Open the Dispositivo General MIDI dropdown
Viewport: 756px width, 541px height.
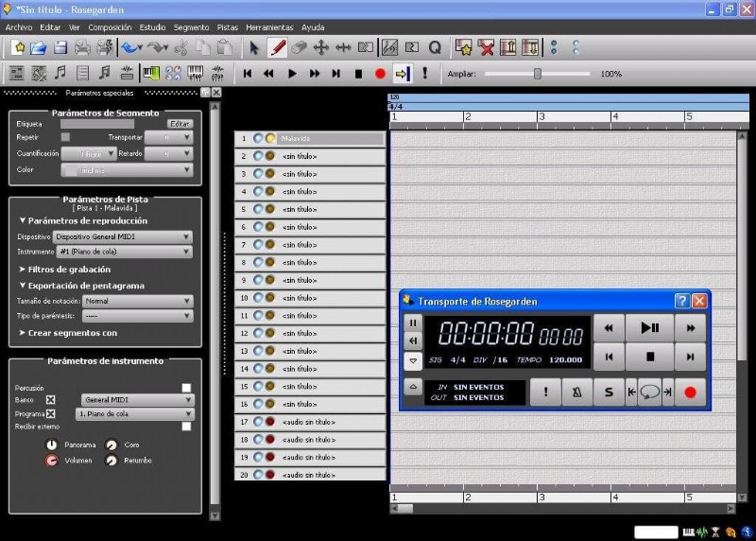tap(123, 236)
